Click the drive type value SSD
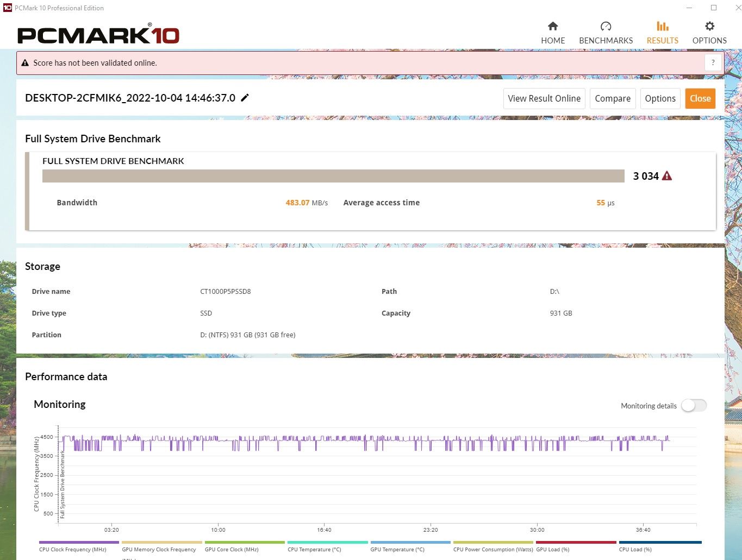The height and width of the screenshot is (560, 742). coord(206,313)
